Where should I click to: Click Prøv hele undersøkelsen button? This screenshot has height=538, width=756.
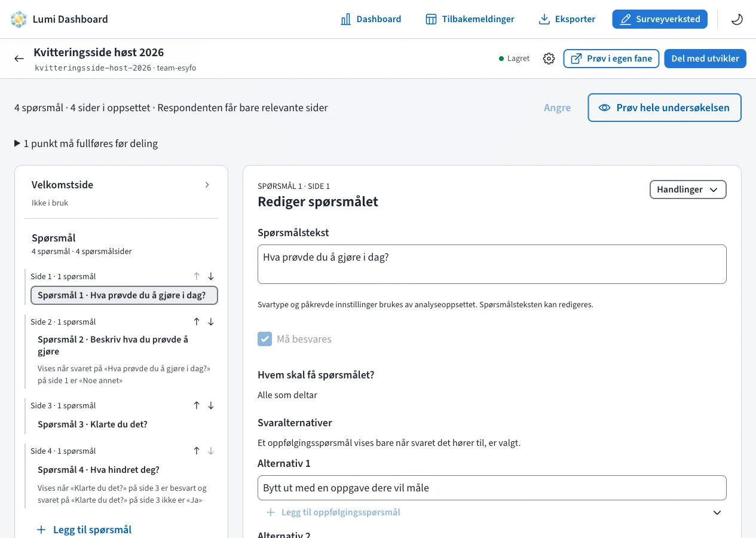665,108
